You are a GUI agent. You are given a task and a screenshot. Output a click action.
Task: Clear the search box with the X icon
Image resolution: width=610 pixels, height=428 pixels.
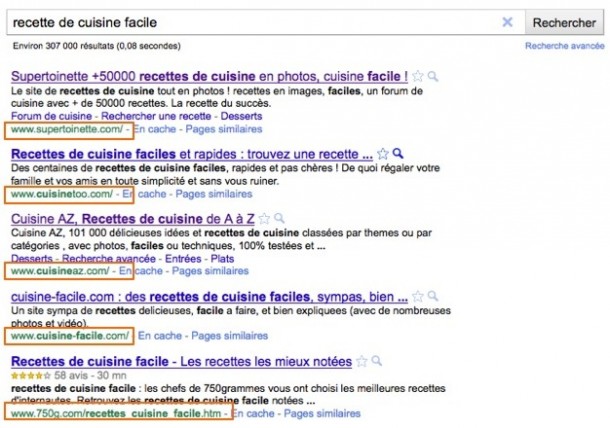point(507,22)
